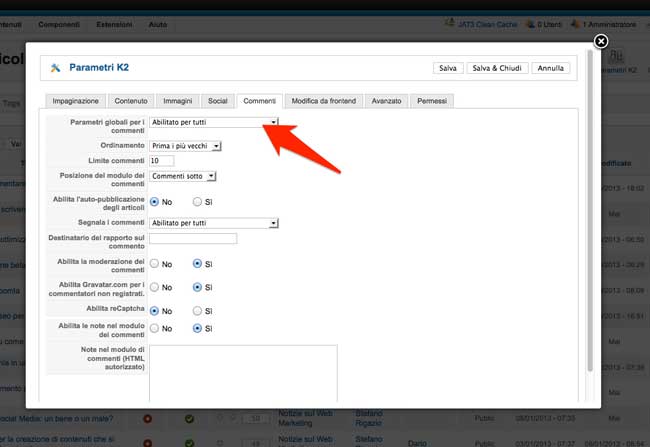650x447 pixels.
Task: Click Stefano Rigazio author link in background list
Action: 369,418
